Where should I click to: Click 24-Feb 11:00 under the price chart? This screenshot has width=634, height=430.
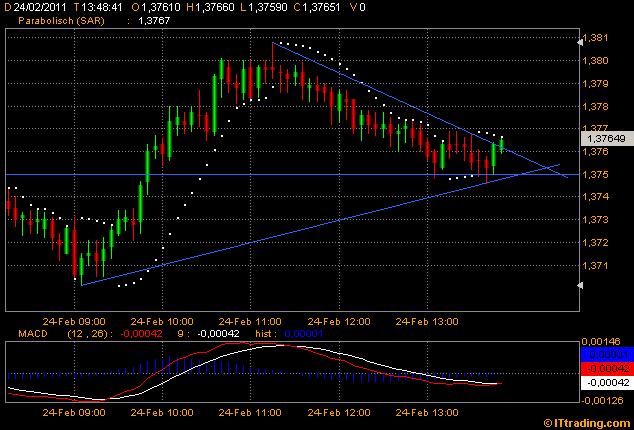pos(250,322)
